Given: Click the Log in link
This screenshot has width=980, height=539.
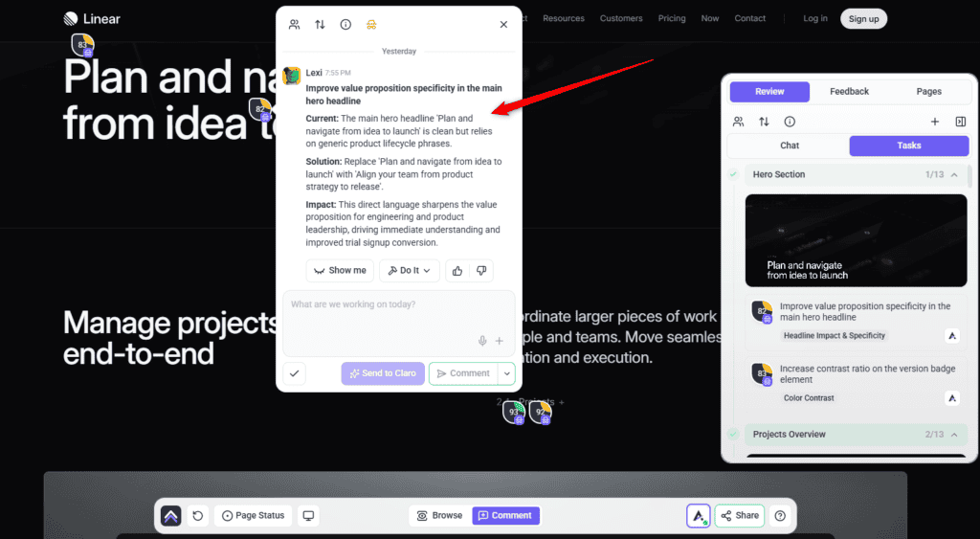Looking at the screenshot, I should (x=815, y=19).
